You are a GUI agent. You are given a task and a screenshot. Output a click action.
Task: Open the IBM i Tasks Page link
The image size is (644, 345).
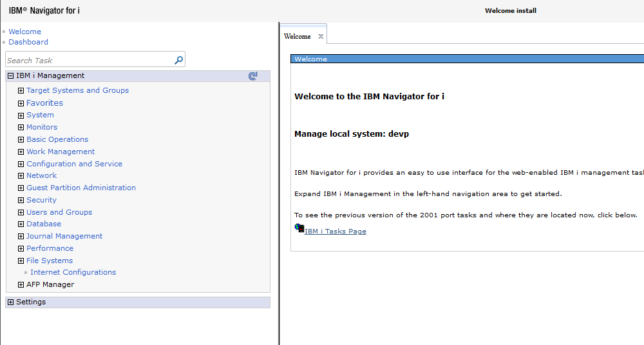335,232
